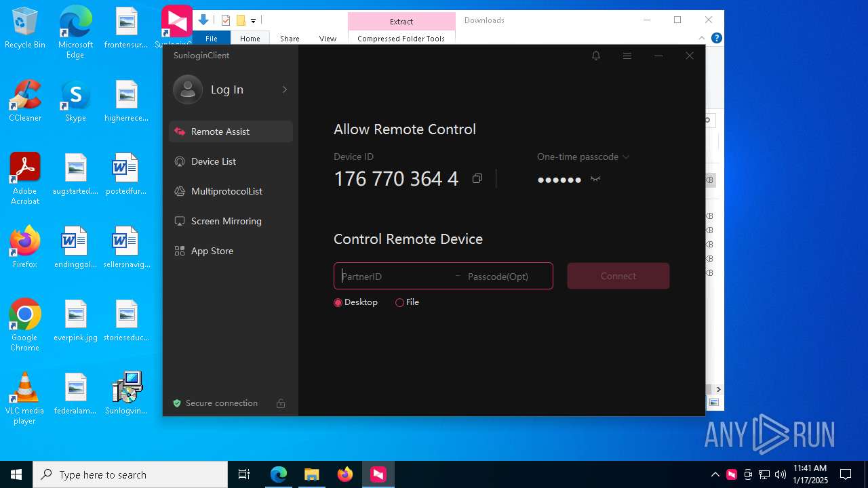This screenshot has height=488, width=868.
Task: Open File Explorer from taskbar
Action: (312, 474)
